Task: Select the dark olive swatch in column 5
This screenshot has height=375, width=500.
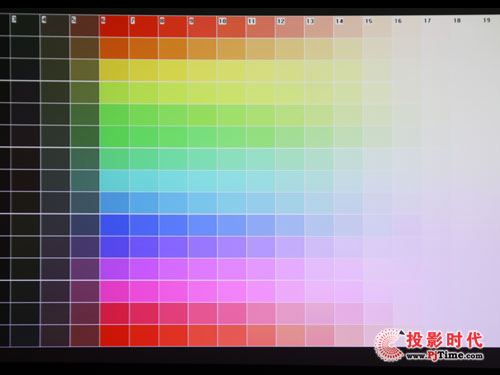Action: coord(84,70)
